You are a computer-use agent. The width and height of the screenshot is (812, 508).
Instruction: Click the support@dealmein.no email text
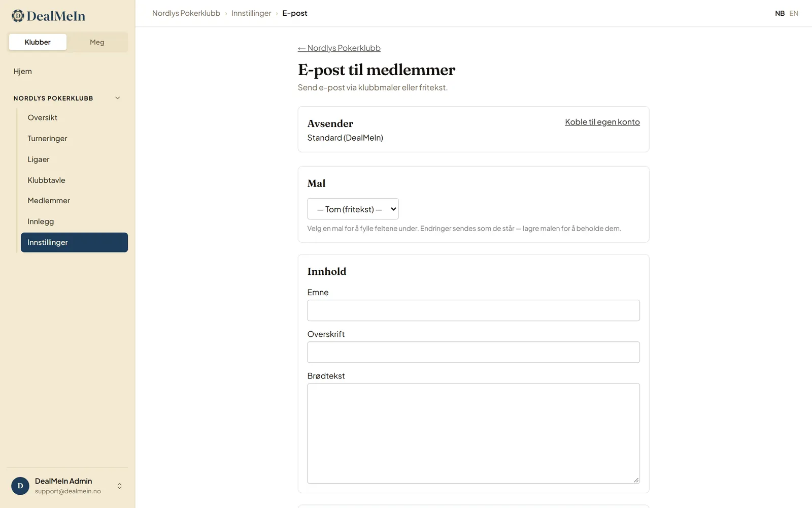pos(68,491)
